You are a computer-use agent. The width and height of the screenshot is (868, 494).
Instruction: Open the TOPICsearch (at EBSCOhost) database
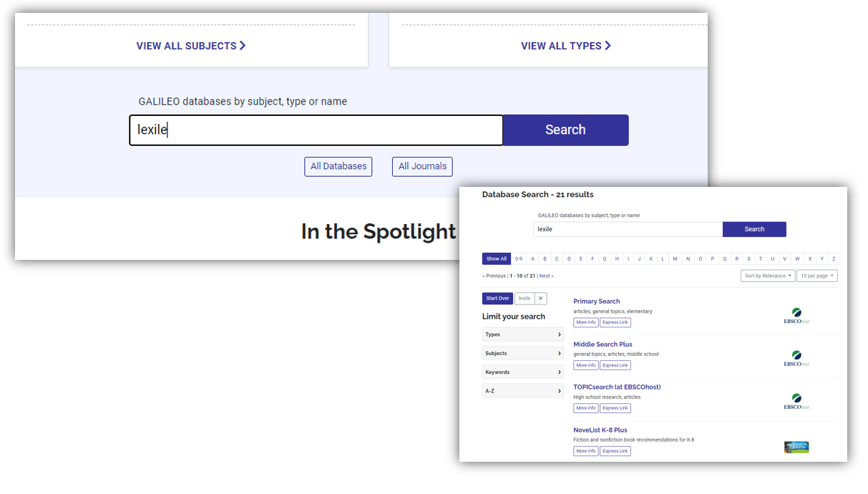click(617, 387)
